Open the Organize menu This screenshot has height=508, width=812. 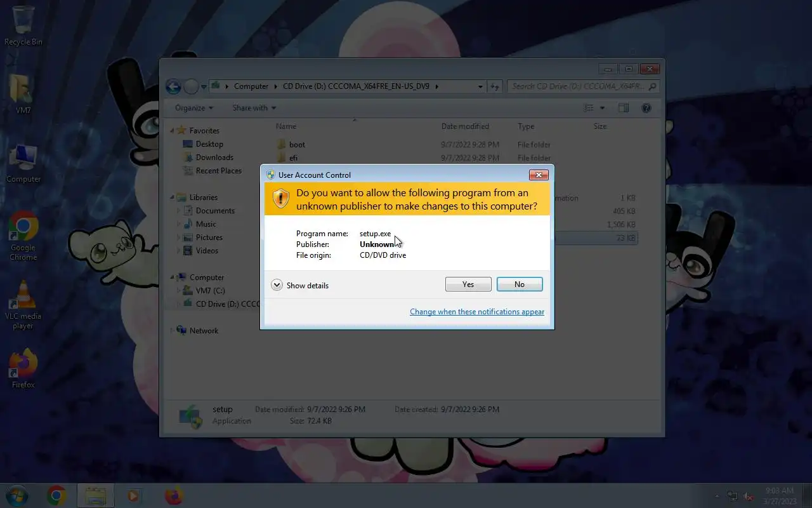(x=194, y=108)
